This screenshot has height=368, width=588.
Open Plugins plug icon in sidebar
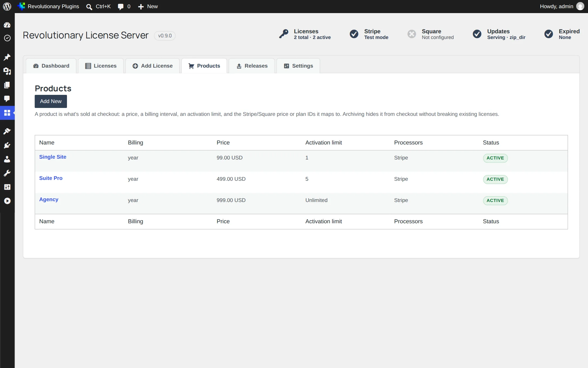tap(7, 145)
